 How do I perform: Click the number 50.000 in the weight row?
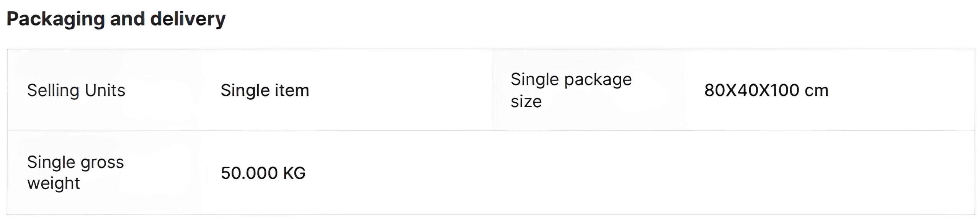(x=249, y=173)
